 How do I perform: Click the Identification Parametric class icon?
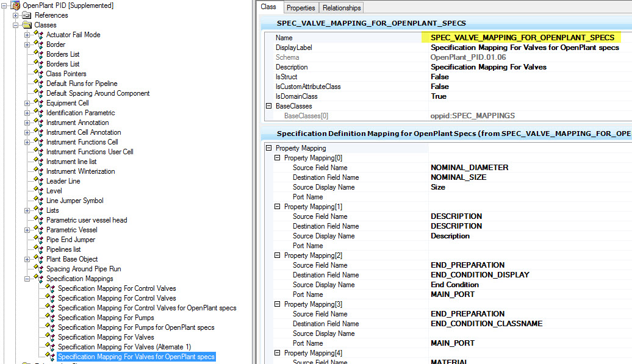[x=38, y=113]
